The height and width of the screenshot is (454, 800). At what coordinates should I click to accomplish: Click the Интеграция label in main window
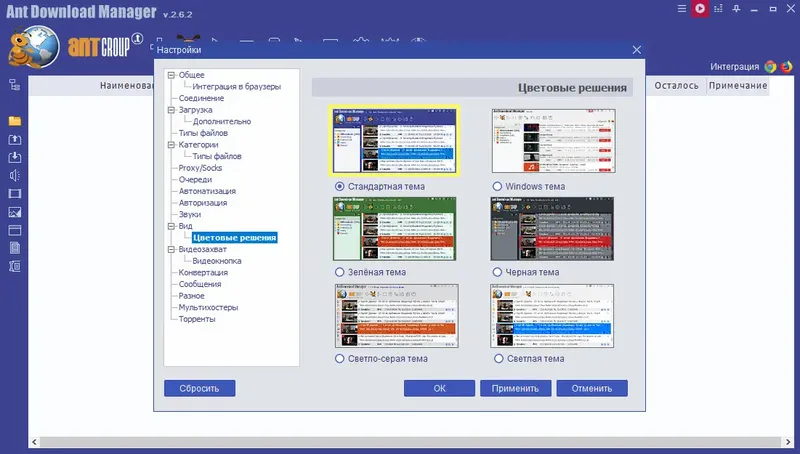click(735, 67)
